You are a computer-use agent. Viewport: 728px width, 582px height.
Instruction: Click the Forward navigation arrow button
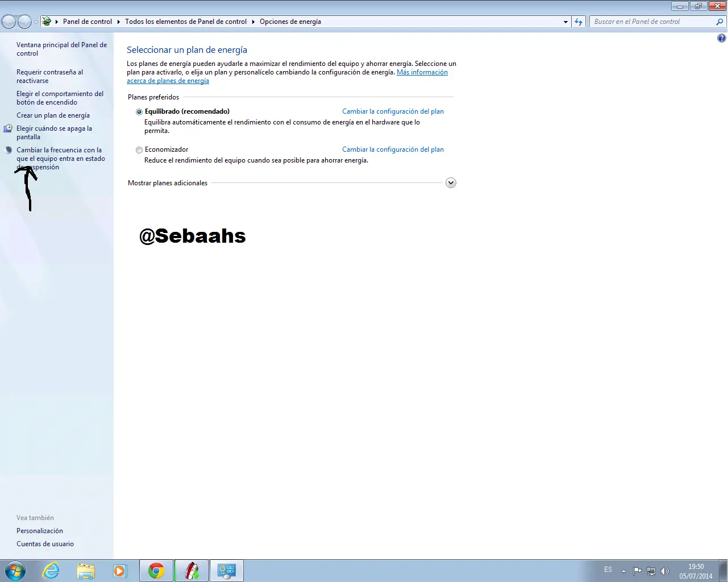(24, 22)
